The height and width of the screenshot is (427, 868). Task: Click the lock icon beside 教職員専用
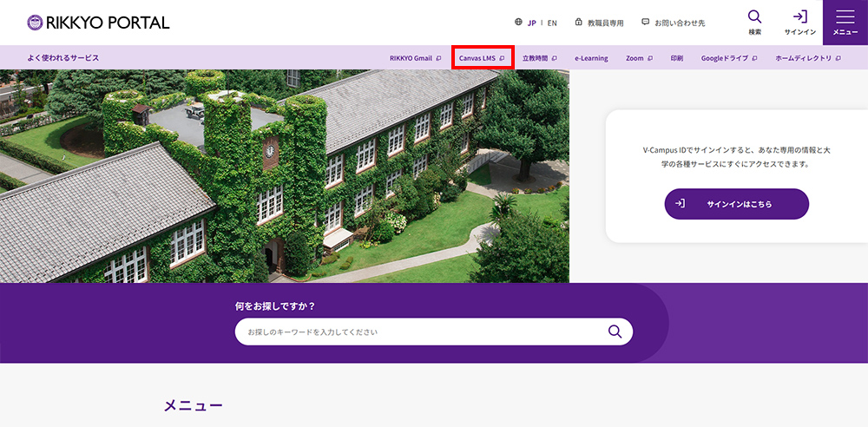[x=578, y=23]
